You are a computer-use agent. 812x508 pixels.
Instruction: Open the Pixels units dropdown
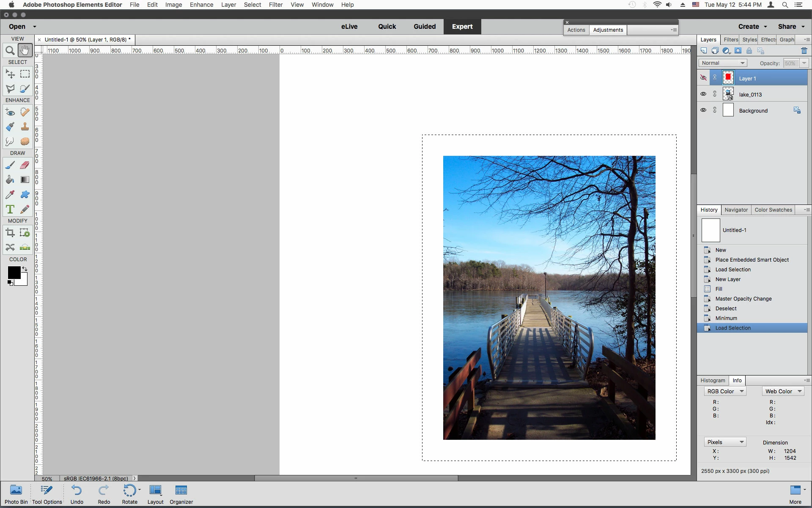point(725,442)
